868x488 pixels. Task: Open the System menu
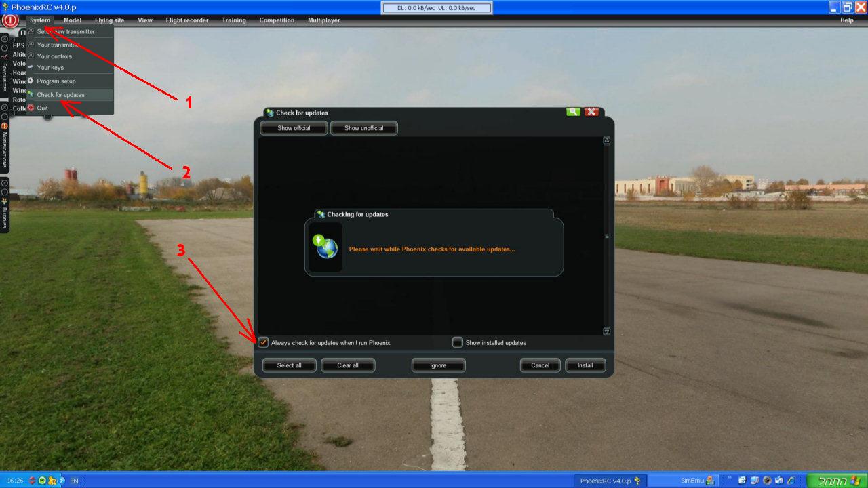40,20
